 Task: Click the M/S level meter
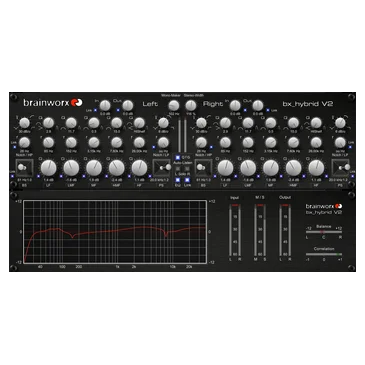pos(260,230)
